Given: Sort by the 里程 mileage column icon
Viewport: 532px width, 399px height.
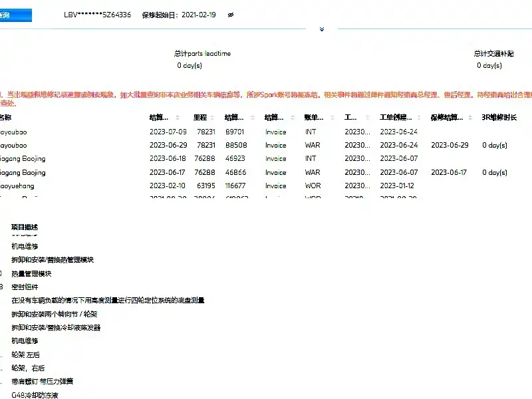Looking at the screenshot, I should coord(212,118).
